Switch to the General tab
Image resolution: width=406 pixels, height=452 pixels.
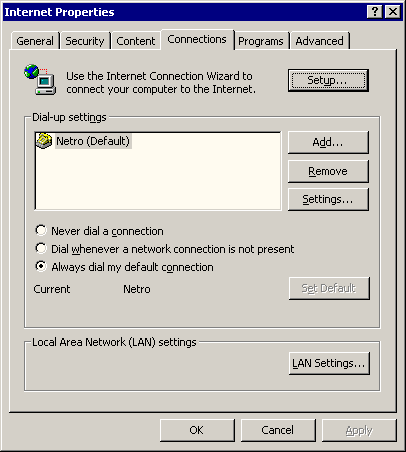coord(35,41)
